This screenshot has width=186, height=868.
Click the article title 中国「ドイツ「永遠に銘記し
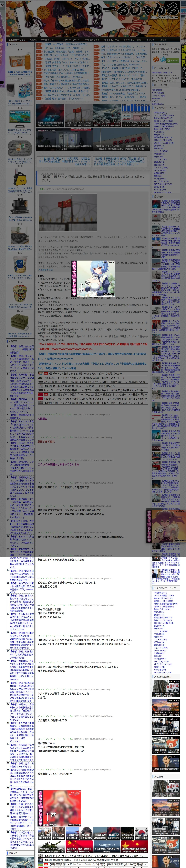point(93,178)
